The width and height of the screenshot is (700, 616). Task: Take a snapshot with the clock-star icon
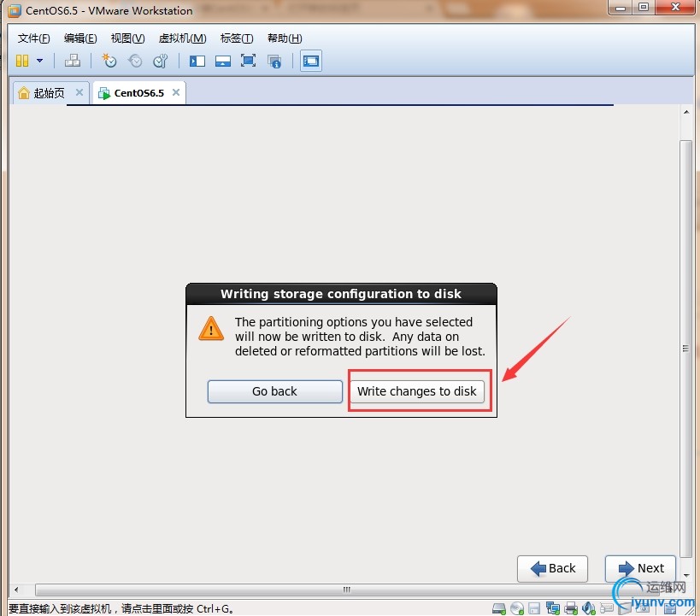[x=109, y=61]
